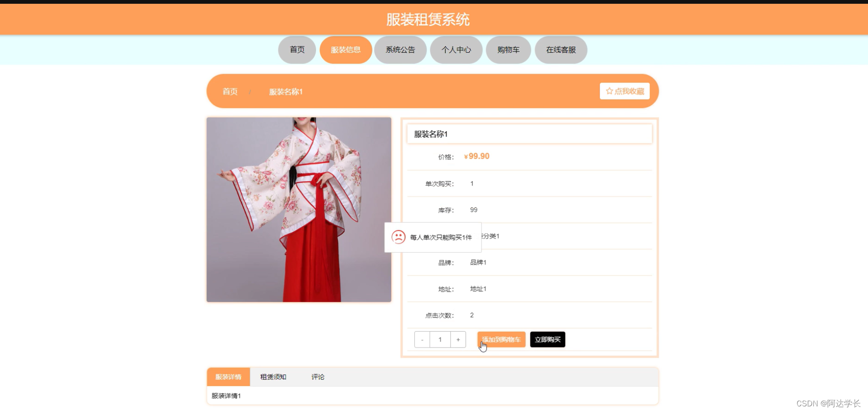Click the 地址1 address value
Screen dimensions: 868x412
[478, 289]
